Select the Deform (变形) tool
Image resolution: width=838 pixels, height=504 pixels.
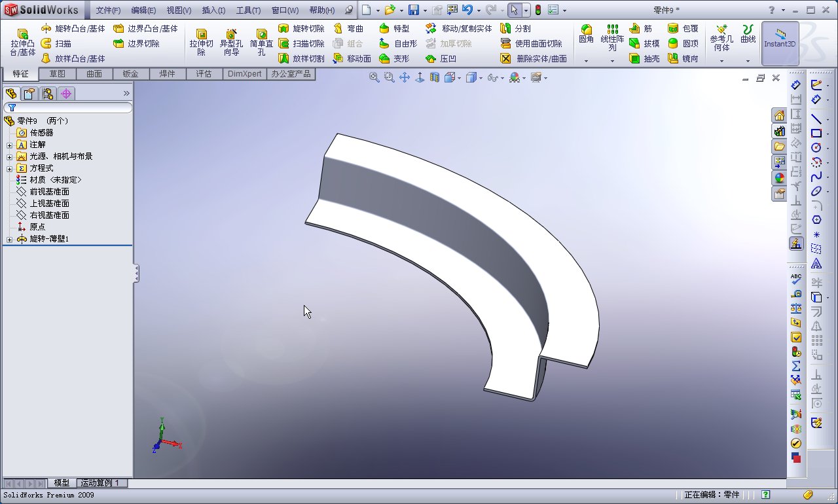tap(394, 58)
